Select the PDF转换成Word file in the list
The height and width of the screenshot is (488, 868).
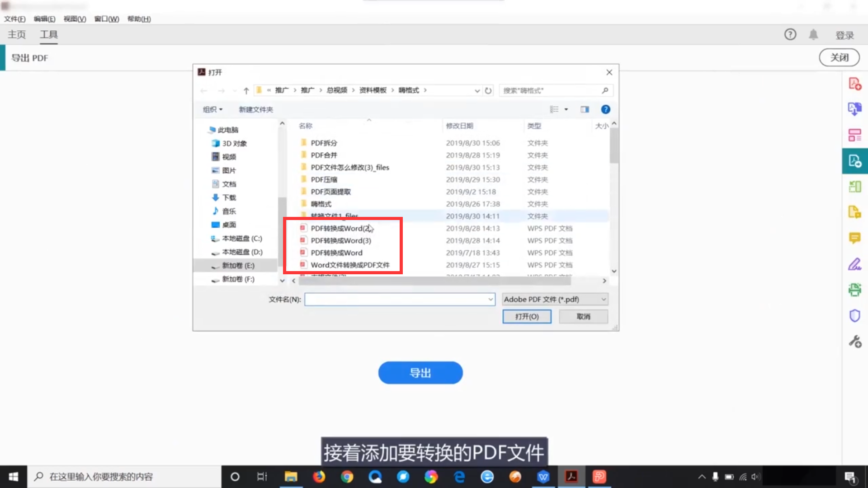pyautogui.click(x=336, y=253)
